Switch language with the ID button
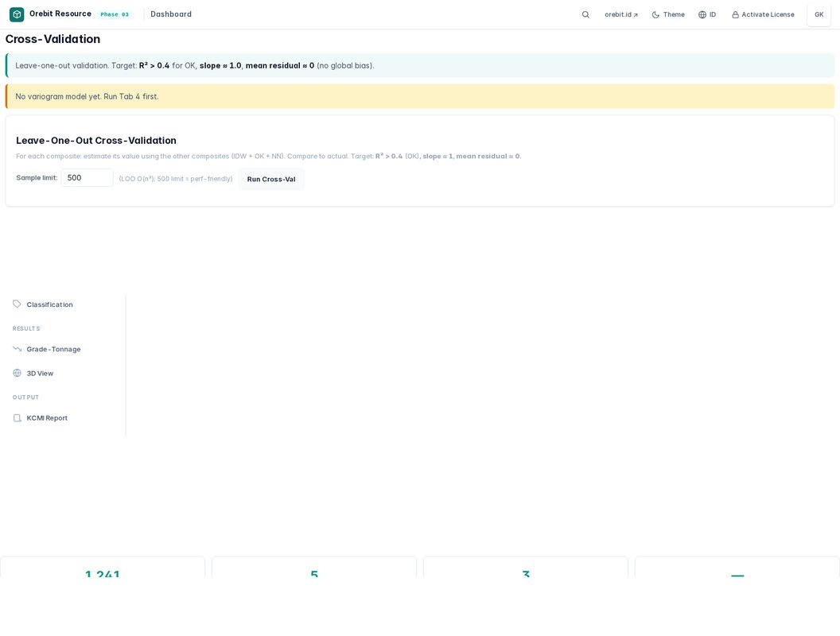The height and width of the screenshot is (636, 840). [707, 14]
